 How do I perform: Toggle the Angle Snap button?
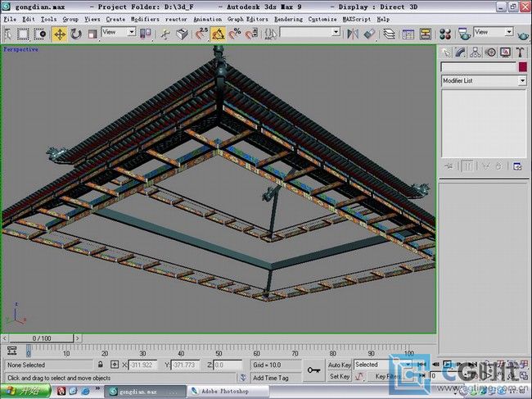pos(219,34)
